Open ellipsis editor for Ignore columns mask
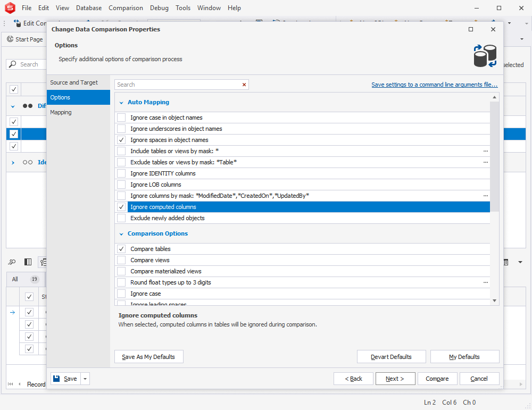 coord(486,196)
